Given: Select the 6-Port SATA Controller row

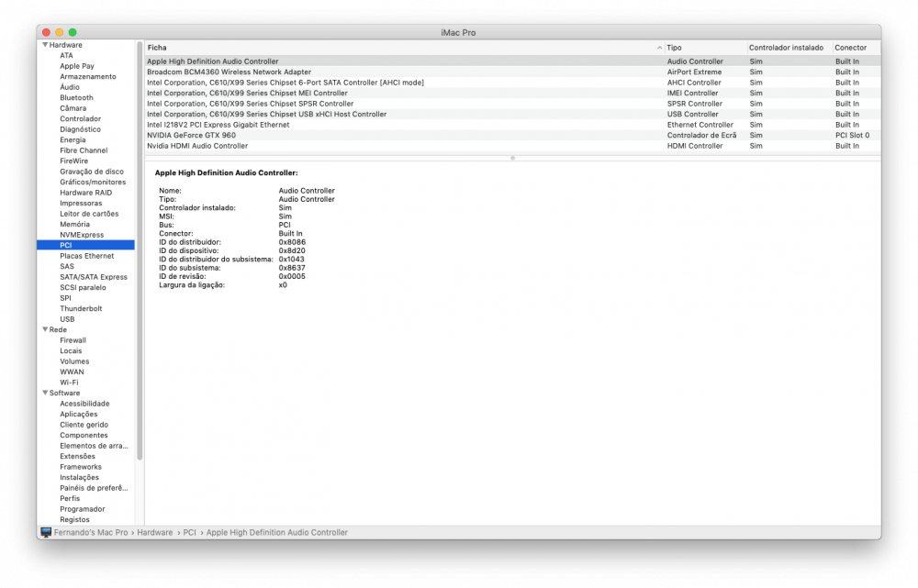Looking at the screenshot, I should [512, 83].
